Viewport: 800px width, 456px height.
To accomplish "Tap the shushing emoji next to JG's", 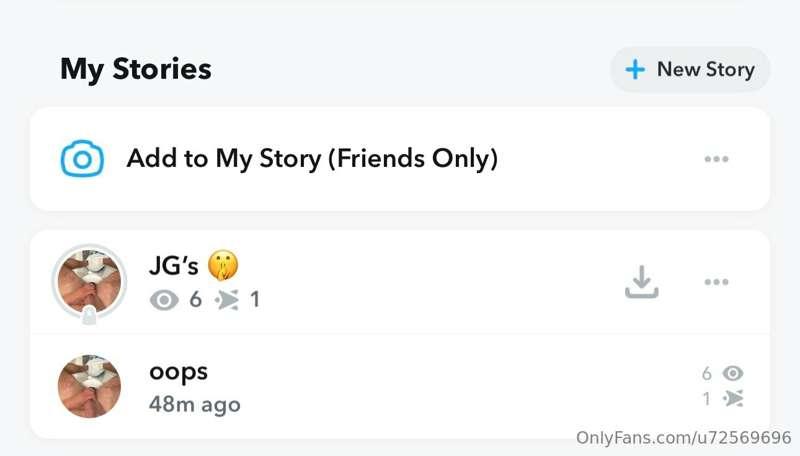I will [x=223, y=266].
